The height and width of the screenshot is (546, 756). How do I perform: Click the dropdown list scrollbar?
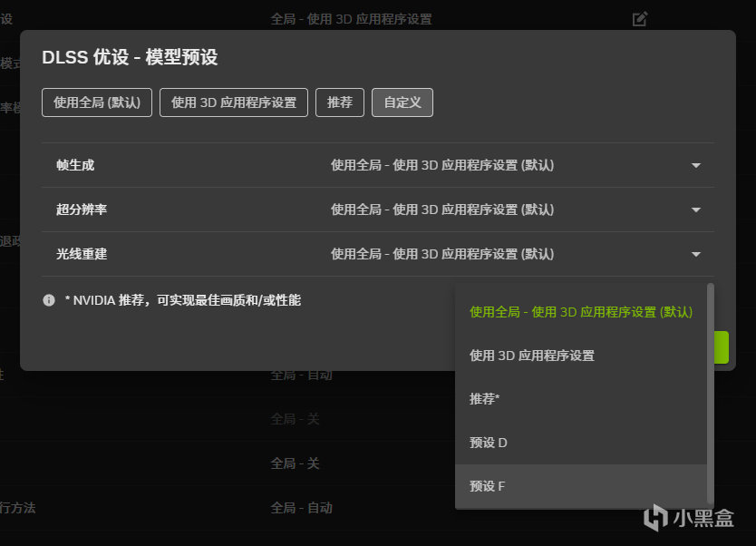tap(710, 393)
